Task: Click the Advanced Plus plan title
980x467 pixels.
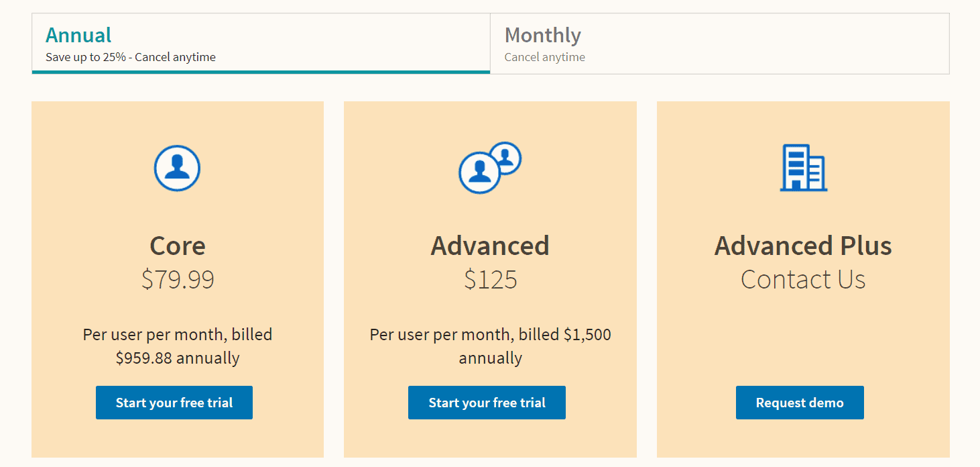Action: [x=802, y=246]
